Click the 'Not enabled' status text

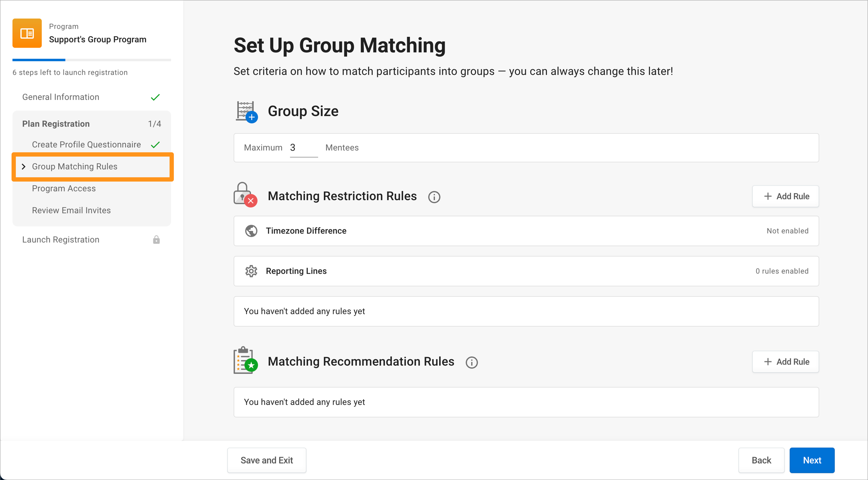[787, 231]
